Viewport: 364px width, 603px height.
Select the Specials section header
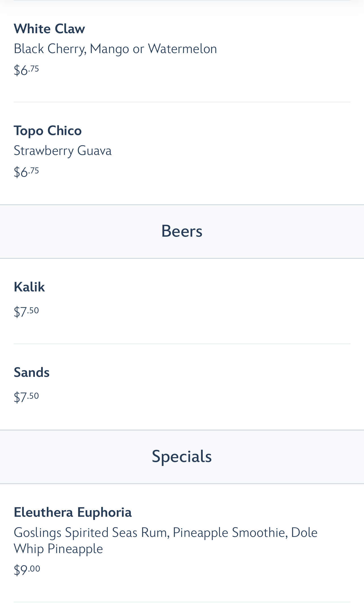pos(182,456)
